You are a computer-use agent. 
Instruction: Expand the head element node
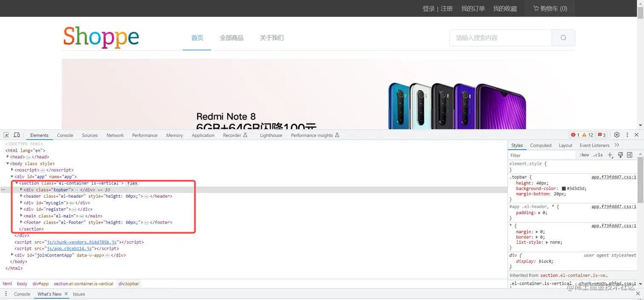[8, 157]
